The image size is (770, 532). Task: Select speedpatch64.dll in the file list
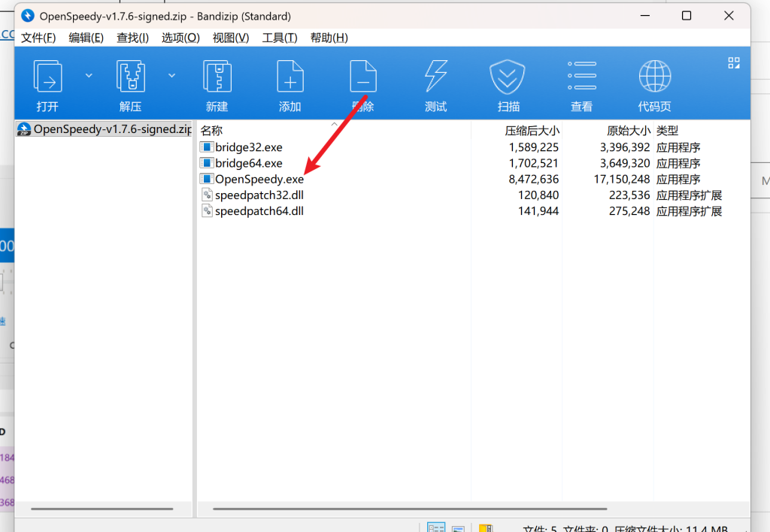pyautogui.click(x=259, y=211)
